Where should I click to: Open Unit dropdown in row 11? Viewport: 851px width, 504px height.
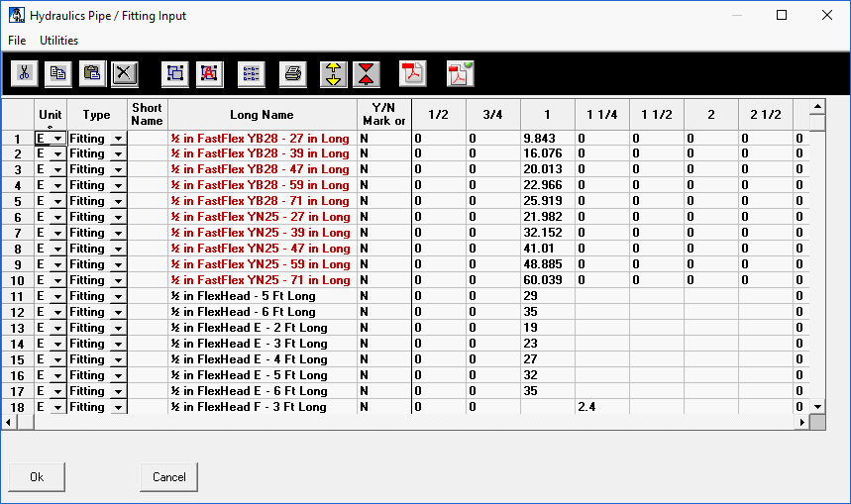click(57, 297)
